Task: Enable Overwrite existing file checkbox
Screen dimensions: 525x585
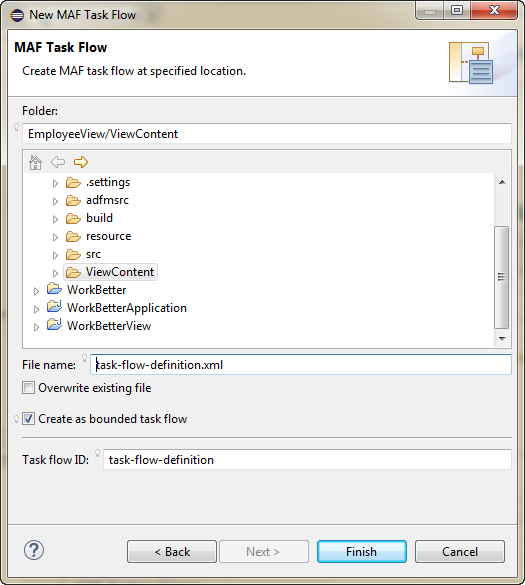Action: click(28, 388)
